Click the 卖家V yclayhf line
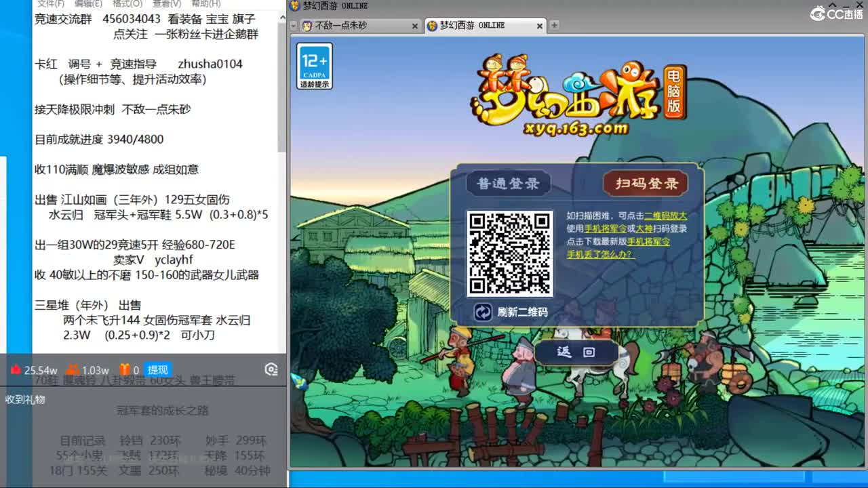 [x=153, y=260]
